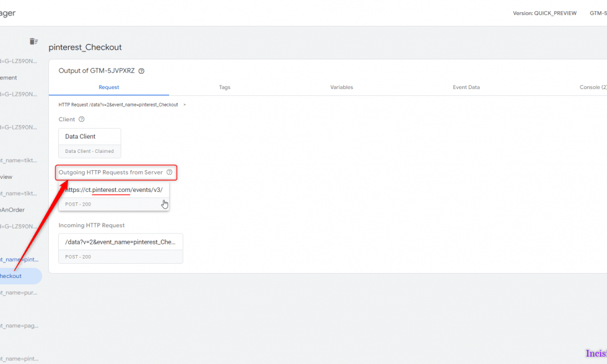Switch to the Tags tab

[224, 87]
